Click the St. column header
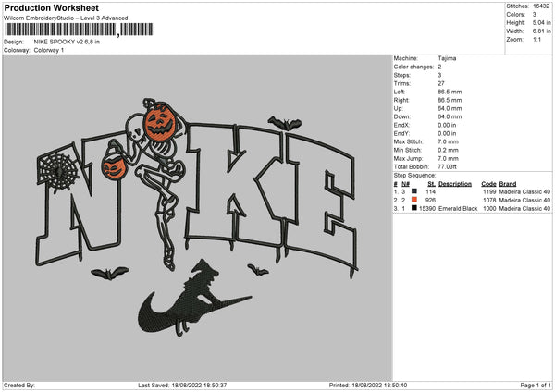Viewport: 555px width, 392px height. pos(431,184)
